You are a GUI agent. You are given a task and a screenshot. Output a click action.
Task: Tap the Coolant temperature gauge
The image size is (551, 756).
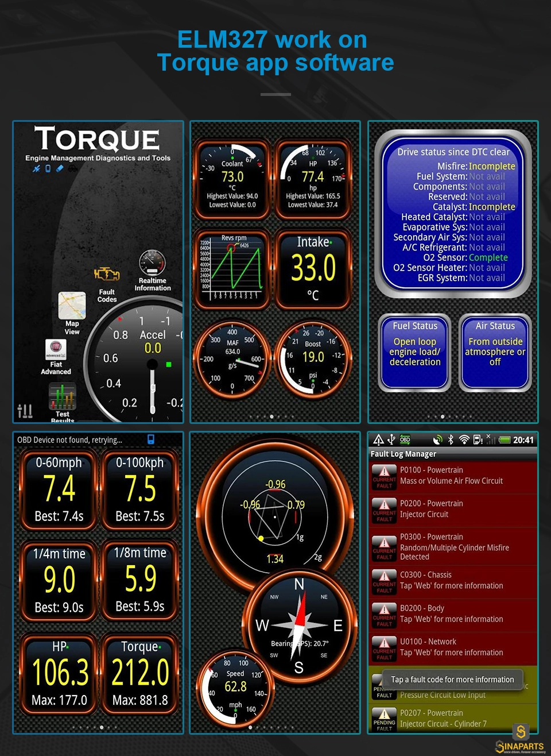[232, 179]
